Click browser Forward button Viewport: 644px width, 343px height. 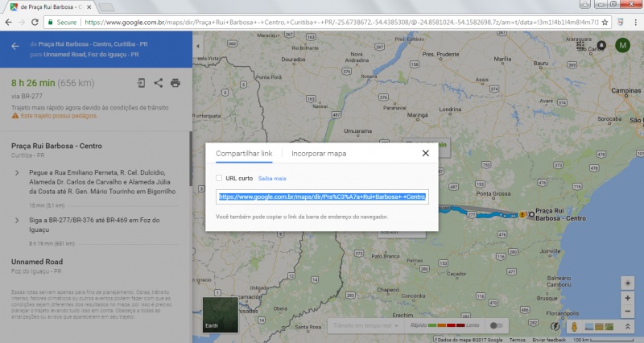pos(22,23)
